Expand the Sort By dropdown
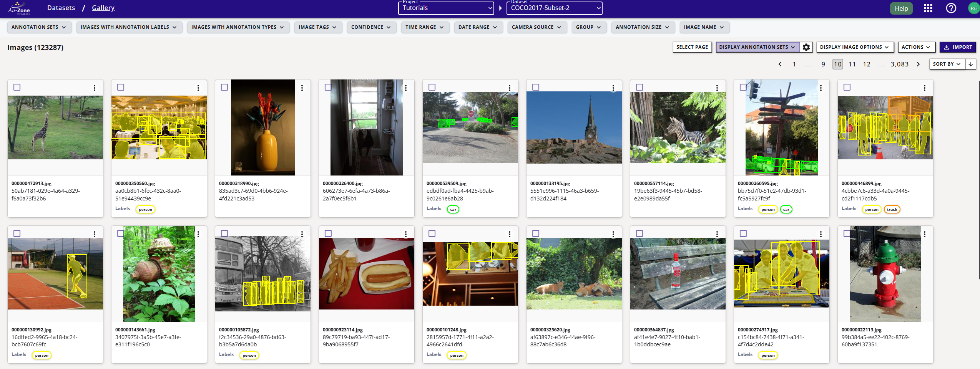This screenshot has height=369, width=980. click(947, 64)
